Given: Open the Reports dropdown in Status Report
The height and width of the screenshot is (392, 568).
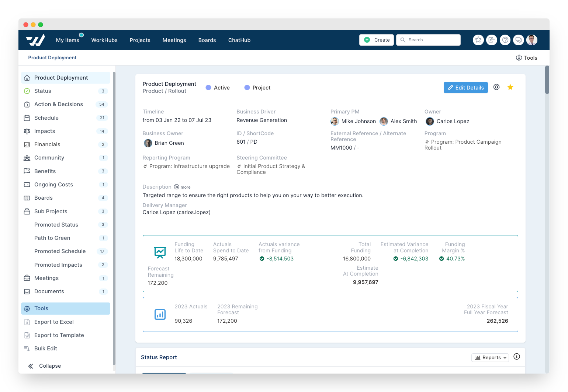Looking at the screenshot, I should click(490, 357).
